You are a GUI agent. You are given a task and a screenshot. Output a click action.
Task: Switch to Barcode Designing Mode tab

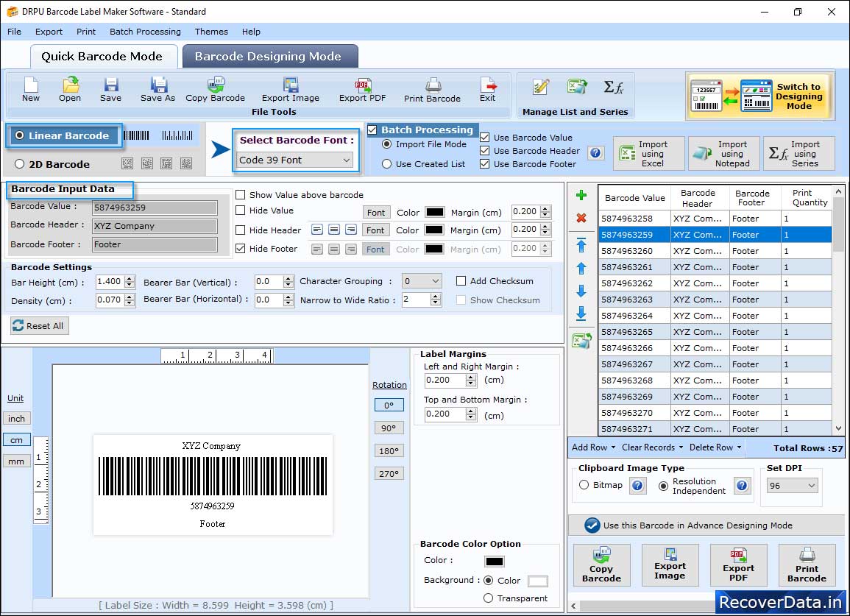269,57
